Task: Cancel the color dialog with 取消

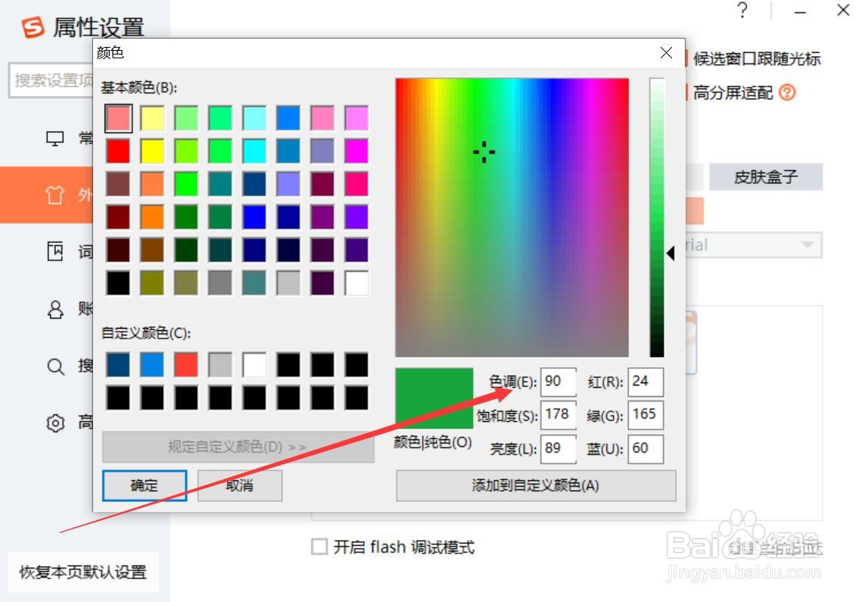Action: (240, 485)
